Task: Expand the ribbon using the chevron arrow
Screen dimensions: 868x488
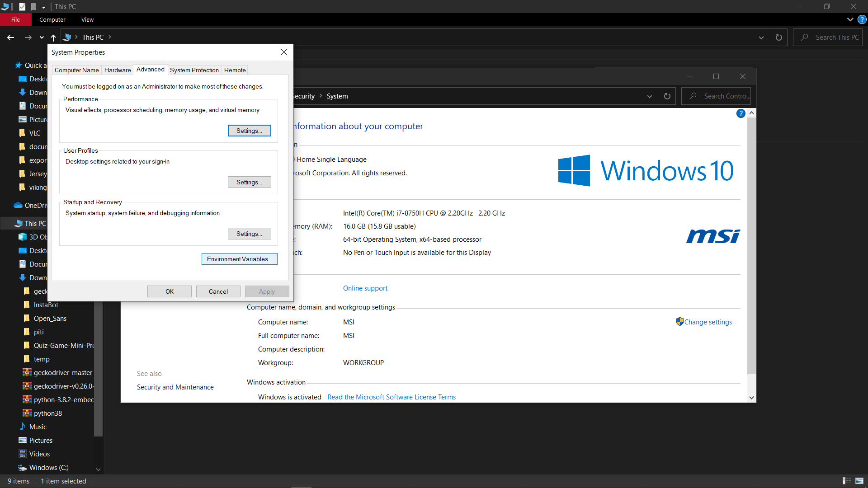Action: click(x=850, y=19)
